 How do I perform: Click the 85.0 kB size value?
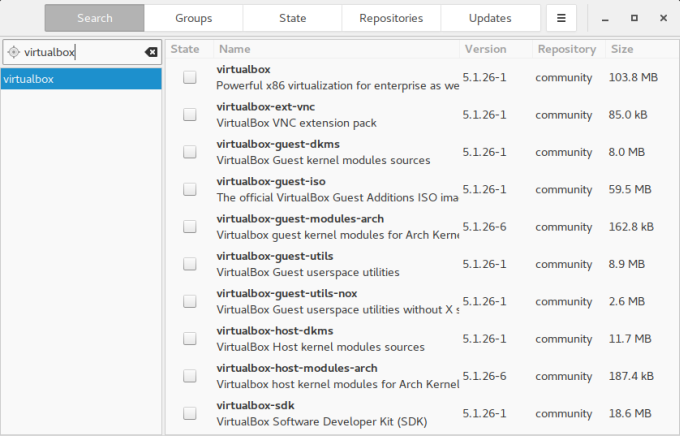[628, 115]
